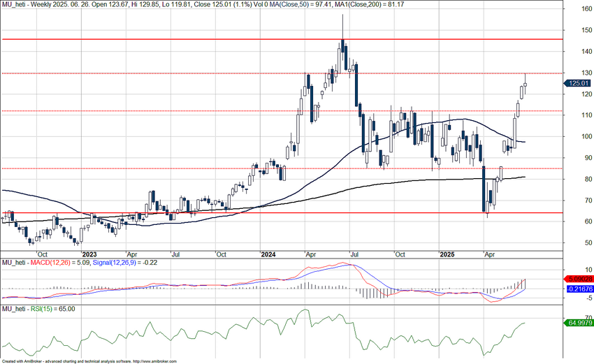Click the 70 price axis label
This screenshot has width=594, height=364.
pos(588,201)
